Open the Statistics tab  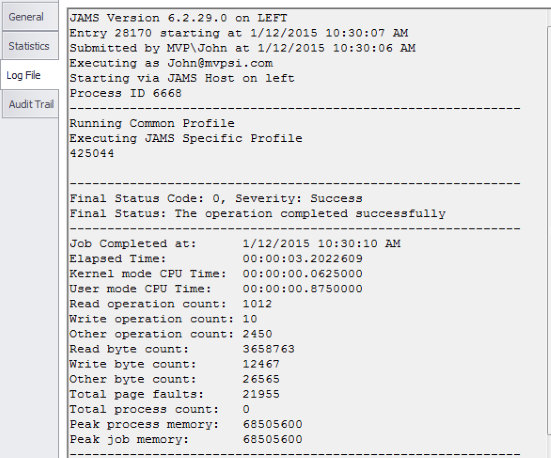(30, 46)
